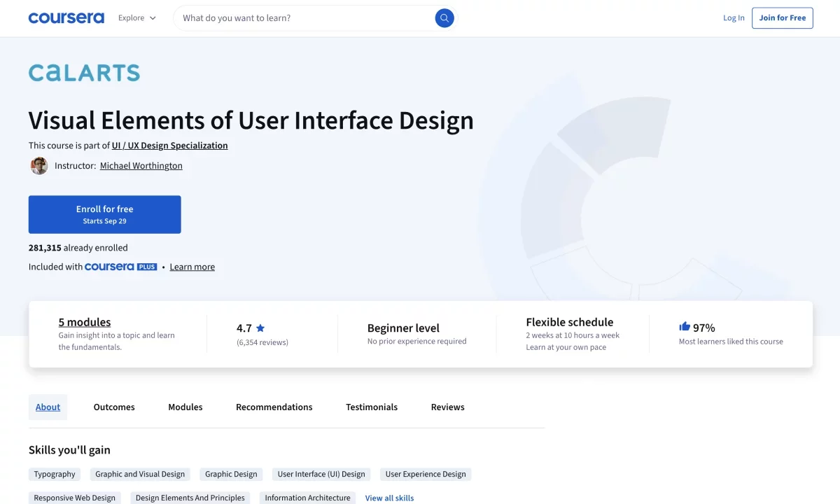Viewport: 840px width, 504px height.
Task: Expand View all skills
Action: pos(389,498)
